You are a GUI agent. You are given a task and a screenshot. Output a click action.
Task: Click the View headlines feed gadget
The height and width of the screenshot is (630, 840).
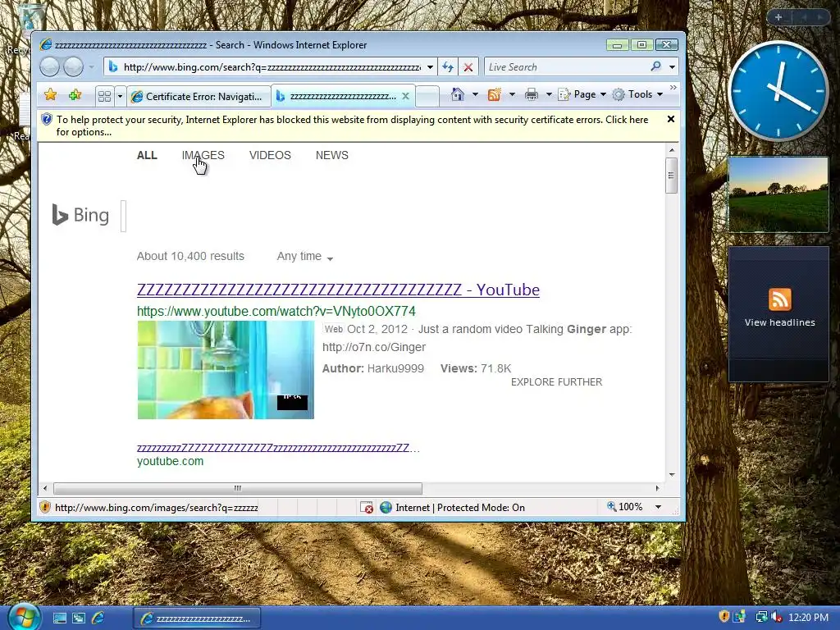coord(779,314)
